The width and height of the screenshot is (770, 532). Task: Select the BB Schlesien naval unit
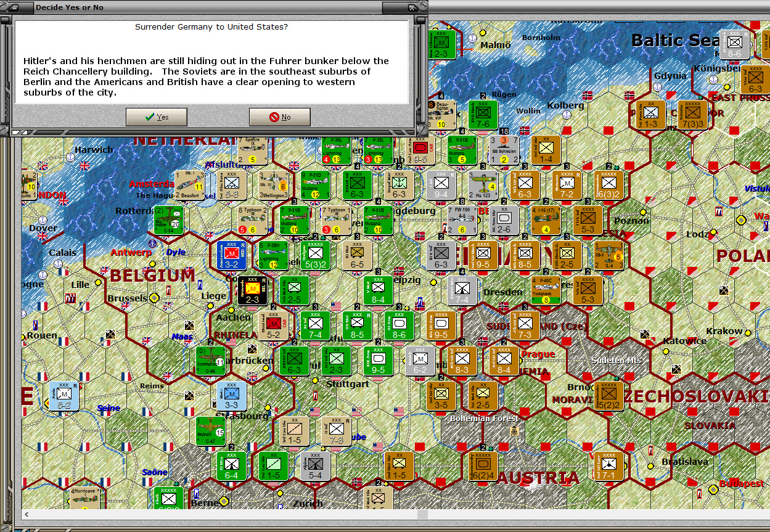click(x=504, y=150)
